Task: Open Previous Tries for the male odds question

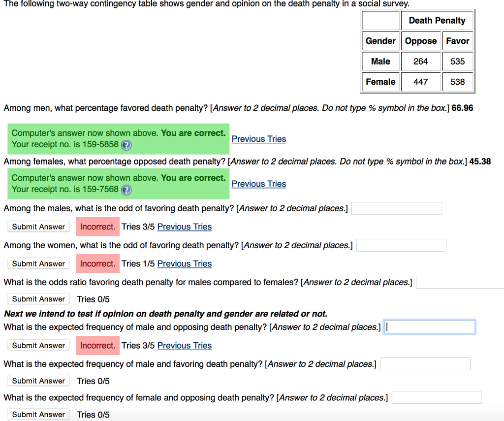Action: 184,227
